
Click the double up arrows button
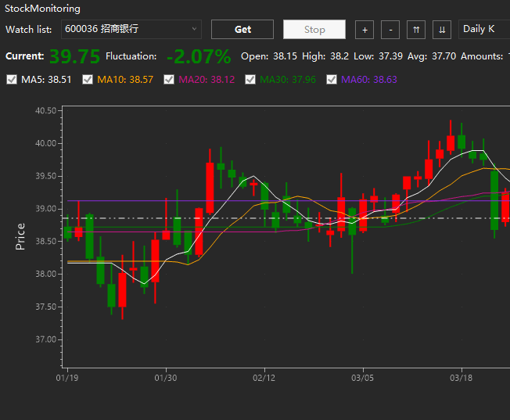tap(416, 30)
